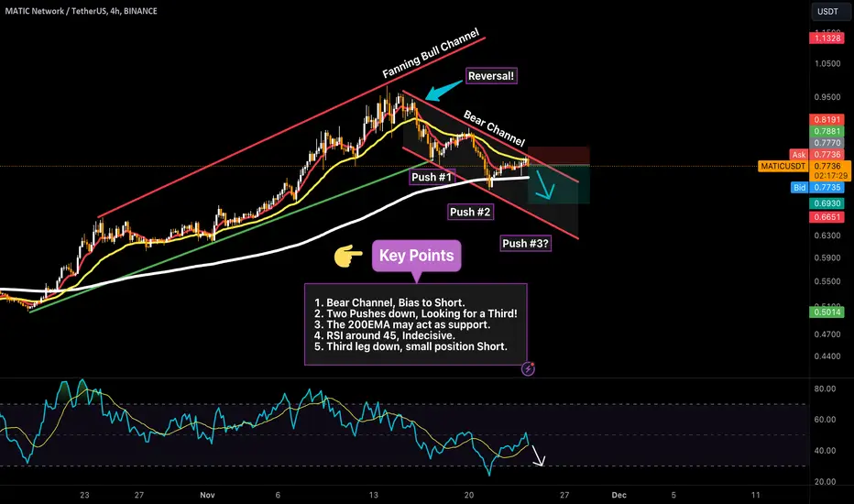Click the 0.9500 price axis value
Viewport: 854px width, 504px height.
pos(827,97)
